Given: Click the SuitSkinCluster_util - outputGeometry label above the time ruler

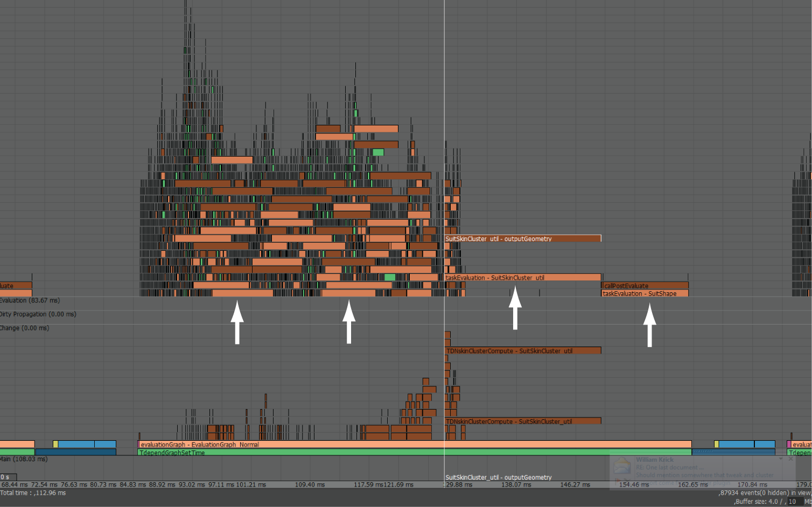Looking at the screenshot, I should [499, 477].
